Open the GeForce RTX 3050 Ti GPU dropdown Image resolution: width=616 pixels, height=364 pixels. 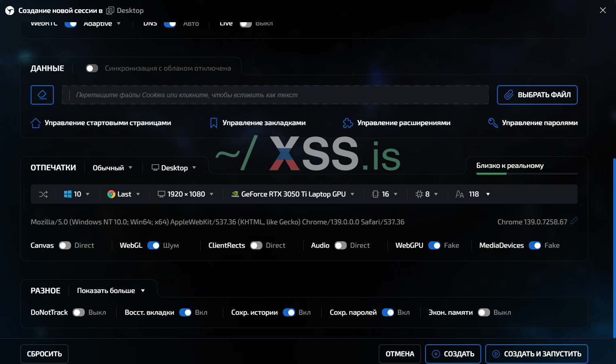click(293, 194)
